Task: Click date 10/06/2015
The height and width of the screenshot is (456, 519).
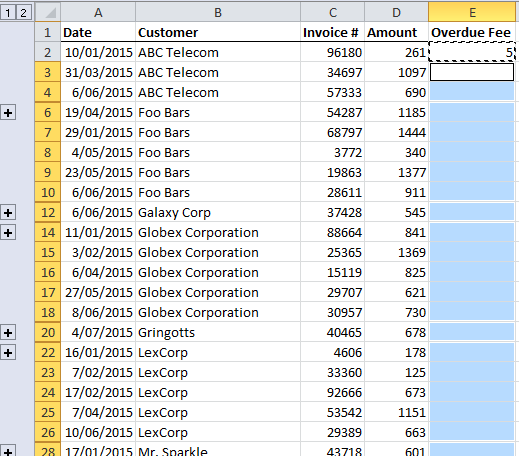Action: (98, 432)
